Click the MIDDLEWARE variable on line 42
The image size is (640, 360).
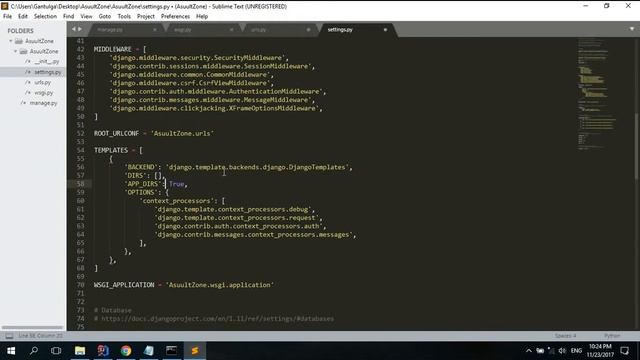(113, 49)
